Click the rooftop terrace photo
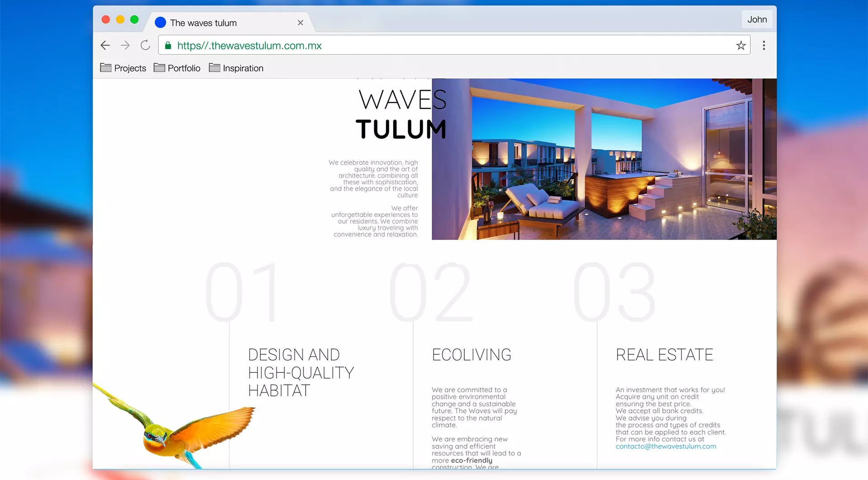Viewport: 868px width, 480px height. (x=604, y=159)
